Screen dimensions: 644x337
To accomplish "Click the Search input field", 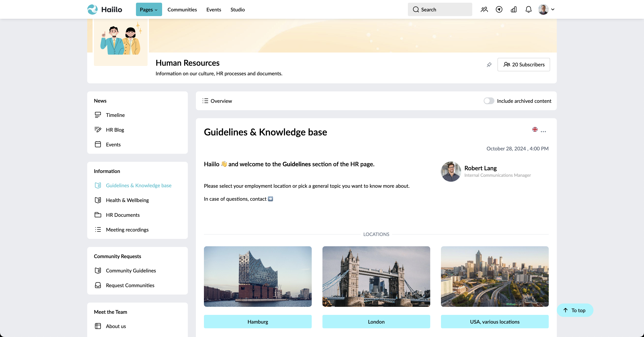I will coord(440,9).
